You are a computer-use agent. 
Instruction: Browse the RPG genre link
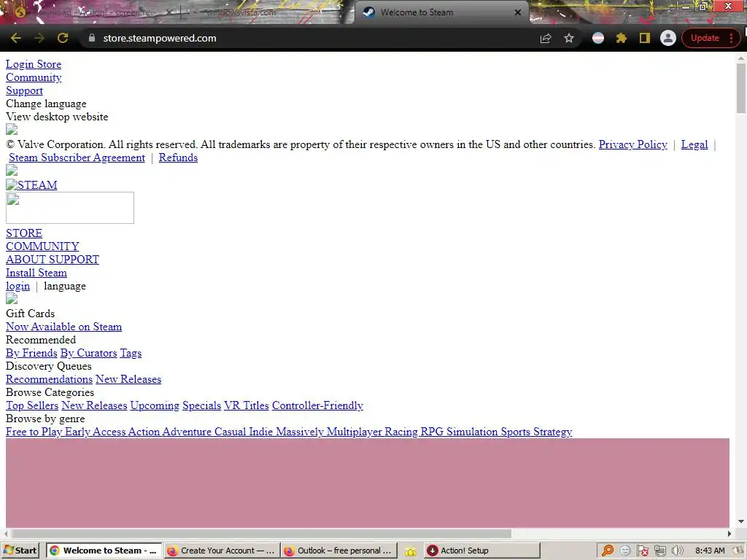tap(432, 432)
